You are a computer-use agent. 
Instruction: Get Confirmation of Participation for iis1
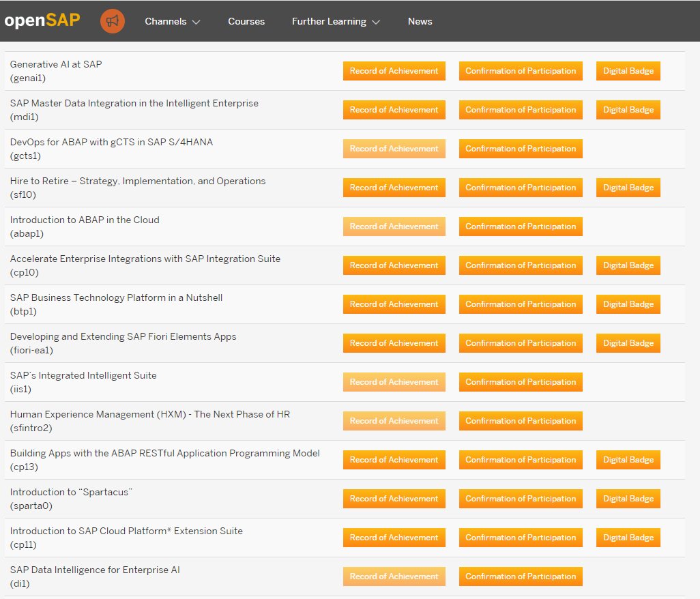521,381
